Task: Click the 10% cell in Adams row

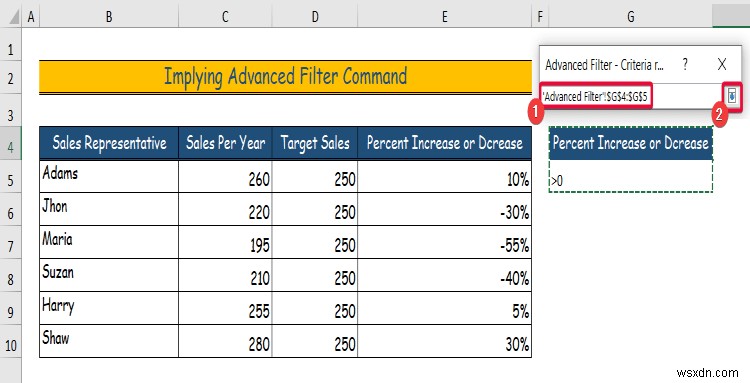Action: tap(444, 176)
